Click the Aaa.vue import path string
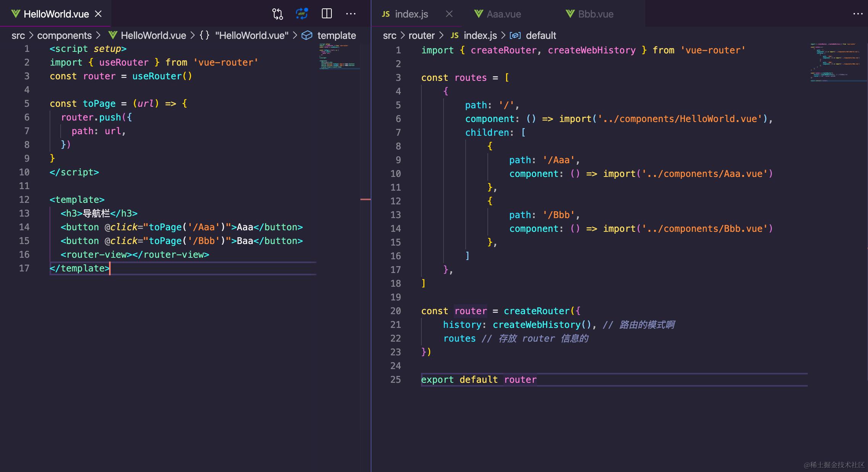Screen dimensions: 868x472 click(705, 173)
